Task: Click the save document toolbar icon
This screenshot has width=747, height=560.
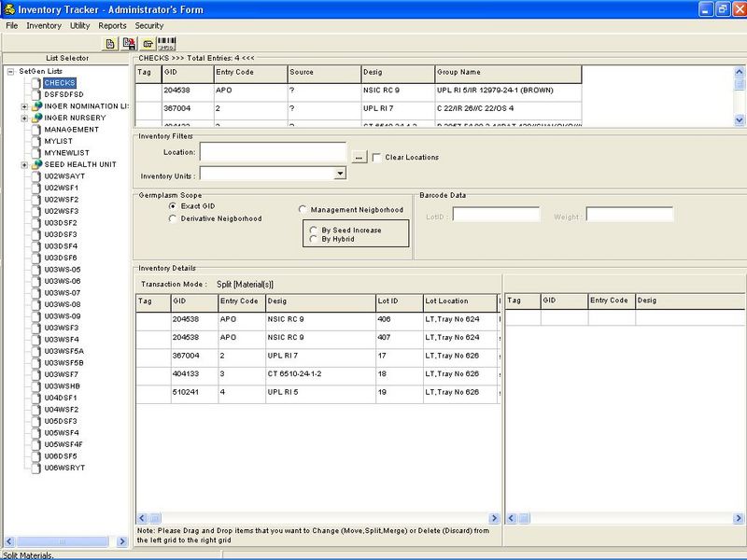Action: [x=129, y=44]
